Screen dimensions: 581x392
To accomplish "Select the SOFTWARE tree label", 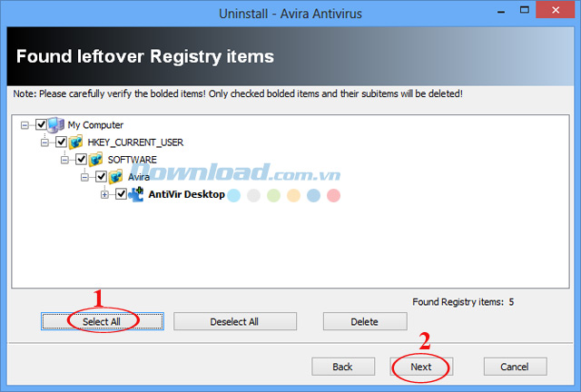I will click(133, 160).
